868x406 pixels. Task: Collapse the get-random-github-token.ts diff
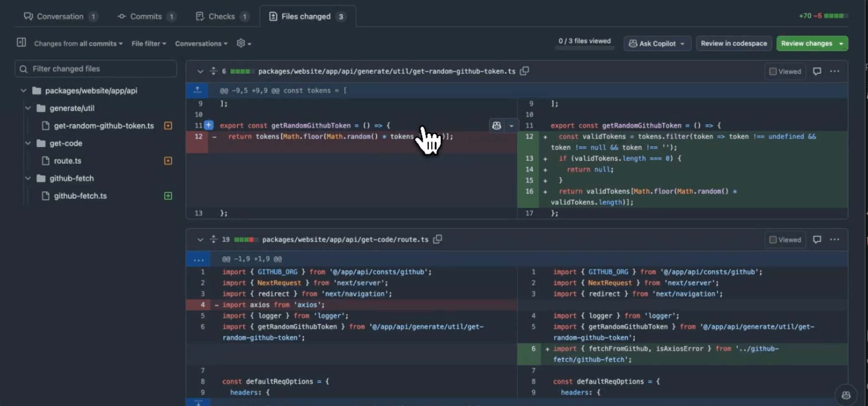pyautogui.click(x=200, y=71)
